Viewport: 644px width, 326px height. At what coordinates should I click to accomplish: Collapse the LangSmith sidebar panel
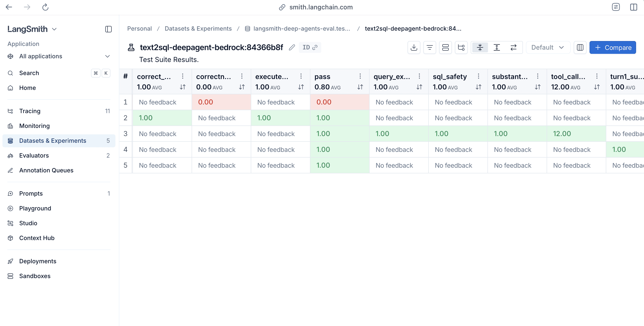pyautogui.click(x=108, y=29)
